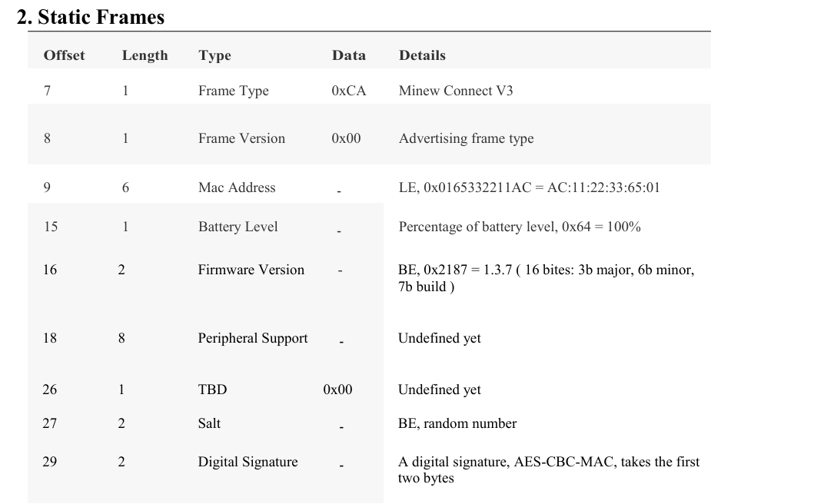Select the TBD type cell
This screenshot has width=824, height=504.
(212, 390)
